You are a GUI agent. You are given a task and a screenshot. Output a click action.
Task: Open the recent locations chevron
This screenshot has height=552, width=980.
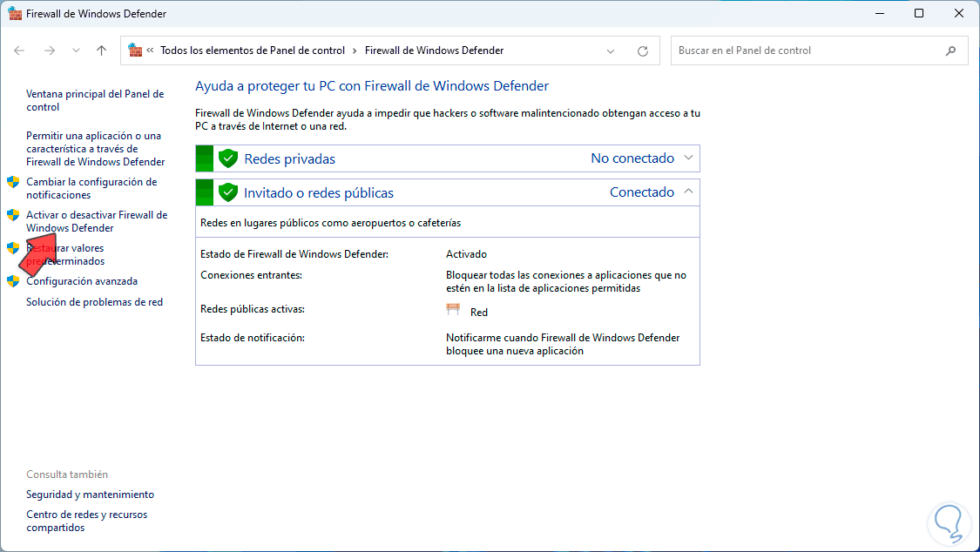[76, 50]
